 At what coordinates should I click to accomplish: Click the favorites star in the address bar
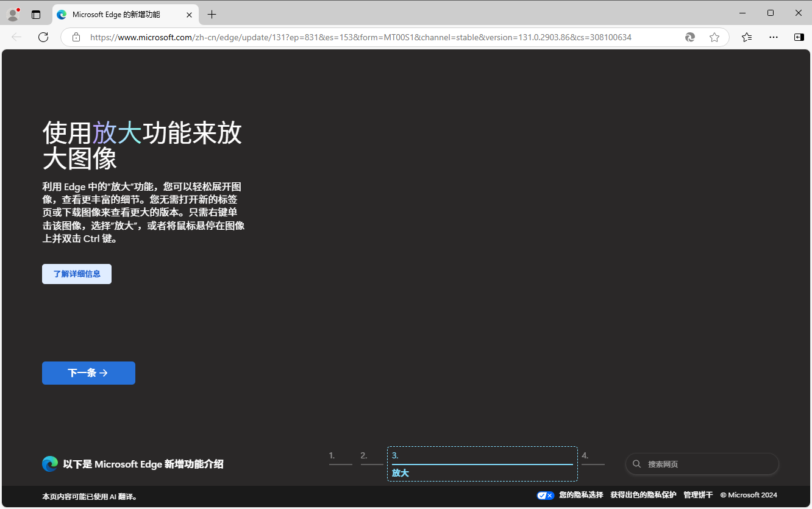click(714, 37)
